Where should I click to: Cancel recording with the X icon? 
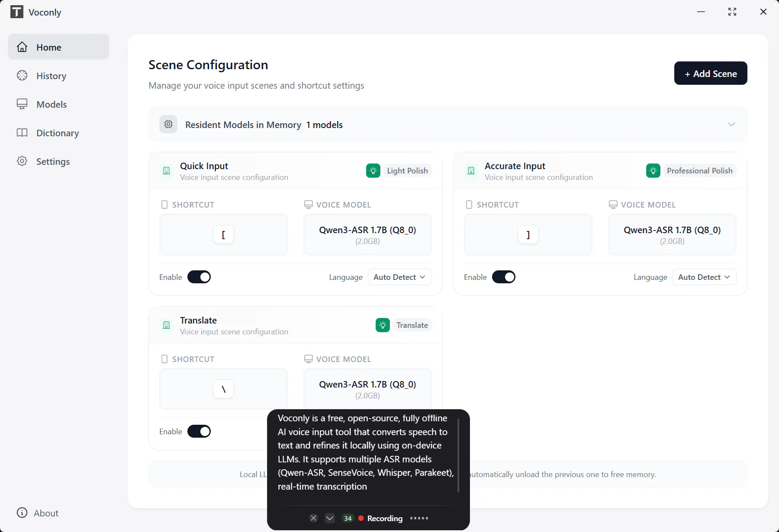[314, 518]
